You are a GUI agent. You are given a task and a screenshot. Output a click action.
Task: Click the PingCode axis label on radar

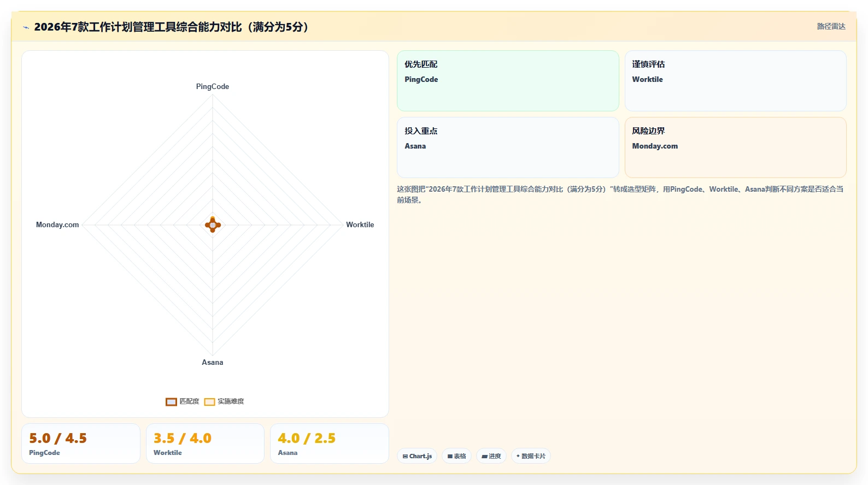(213, 86)
